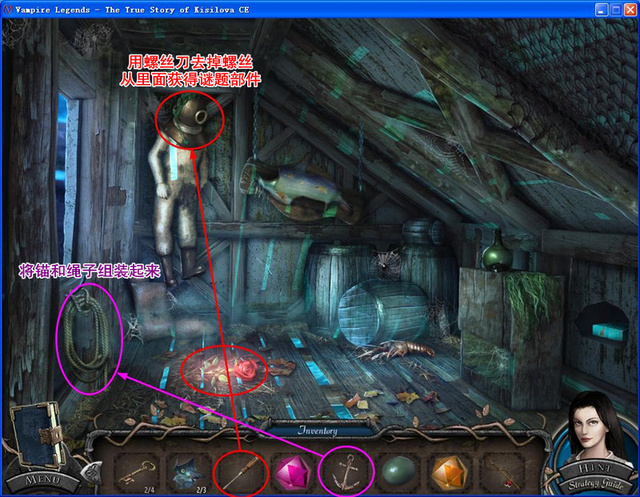Click the Inventory label bar
The image size is (640, 497).
pos(318,430)
